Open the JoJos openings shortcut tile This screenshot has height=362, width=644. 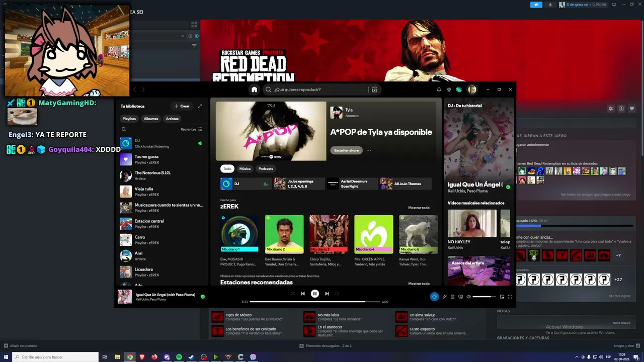pos(299,184)
